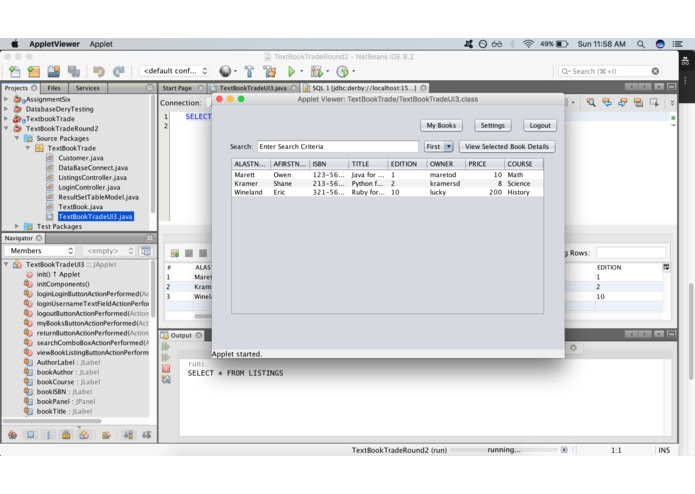Switch to TextBookTradeUI3.java editor tab
695x494 pixels.
pyautogui.click(x=253, y=88)
